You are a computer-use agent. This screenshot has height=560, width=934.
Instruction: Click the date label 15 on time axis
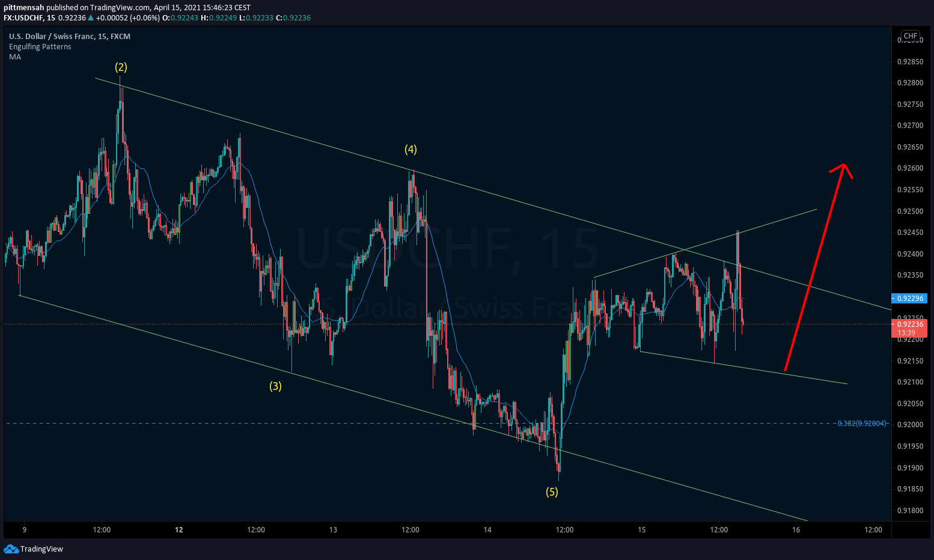tap(642, 530)
